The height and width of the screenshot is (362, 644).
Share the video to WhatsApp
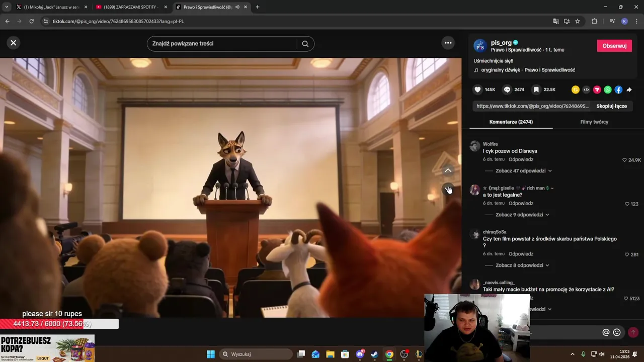click(x=608, y=89)
